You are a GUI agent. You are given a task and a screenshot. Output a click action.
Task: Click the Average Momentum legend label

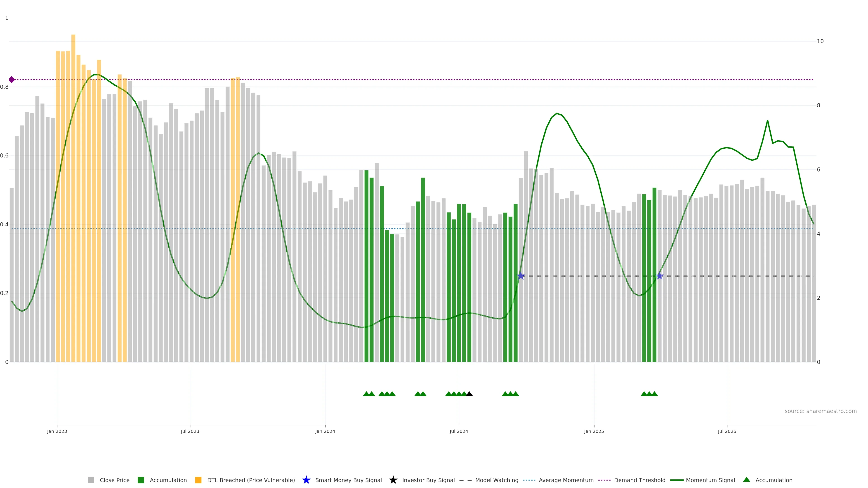tap(566, 480)
